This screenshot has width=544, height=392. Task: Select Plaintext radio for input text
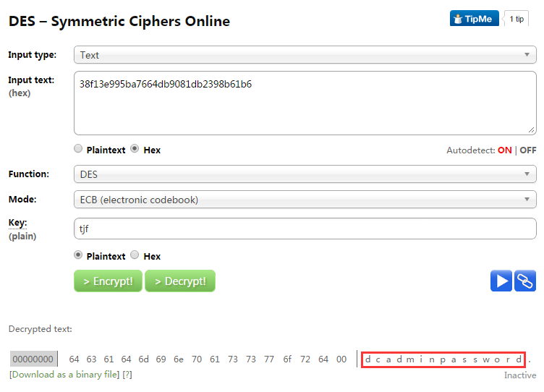(78, 149)
